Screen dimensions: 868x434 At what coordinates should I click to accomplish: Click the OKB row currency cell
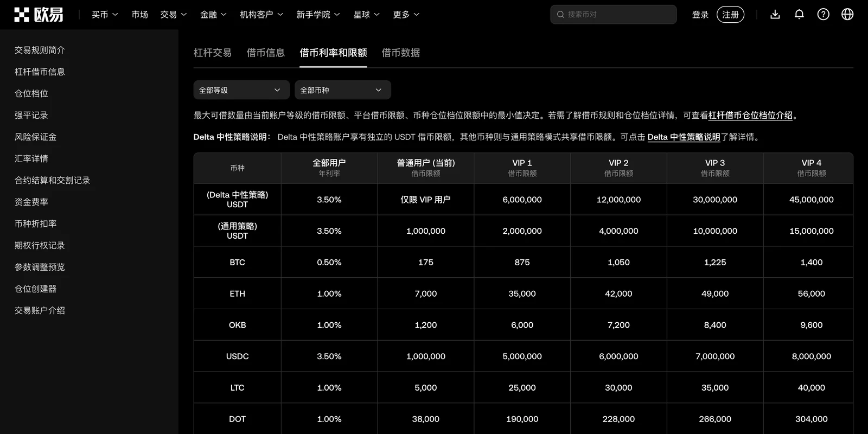pyautogui.click(x=238, y=325)
